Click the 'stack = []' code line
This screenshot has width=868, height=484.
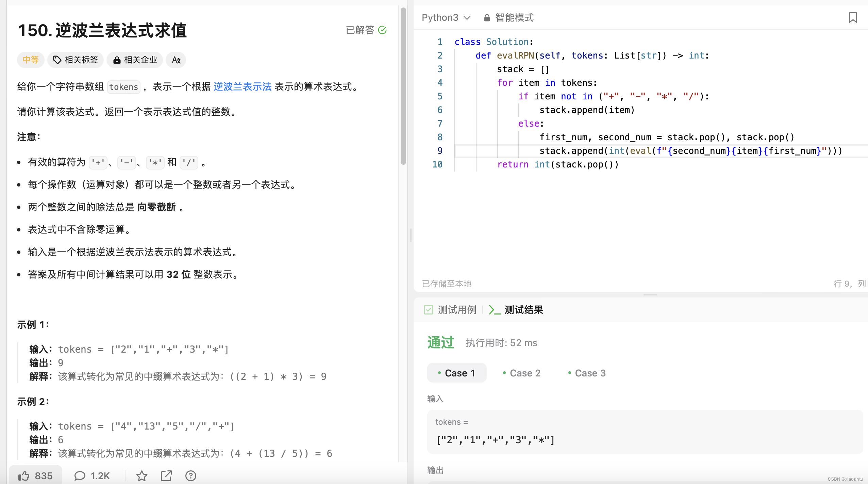coord(523,69)
